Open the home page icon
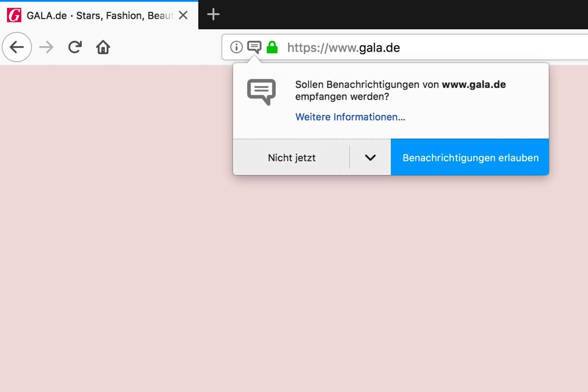588x392 pixels. click(x=103, y=47)
